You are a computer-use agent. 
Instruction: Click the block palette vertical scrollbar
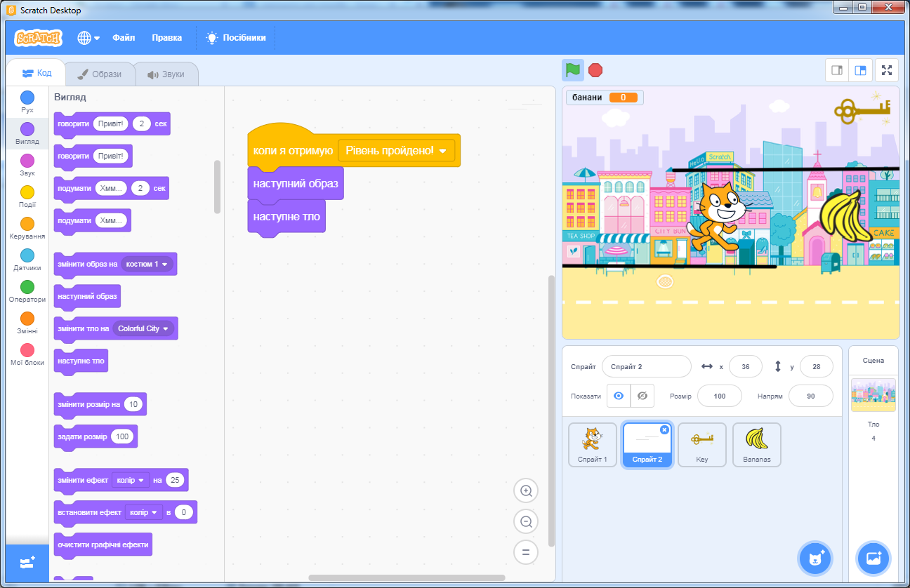point(217,187)
